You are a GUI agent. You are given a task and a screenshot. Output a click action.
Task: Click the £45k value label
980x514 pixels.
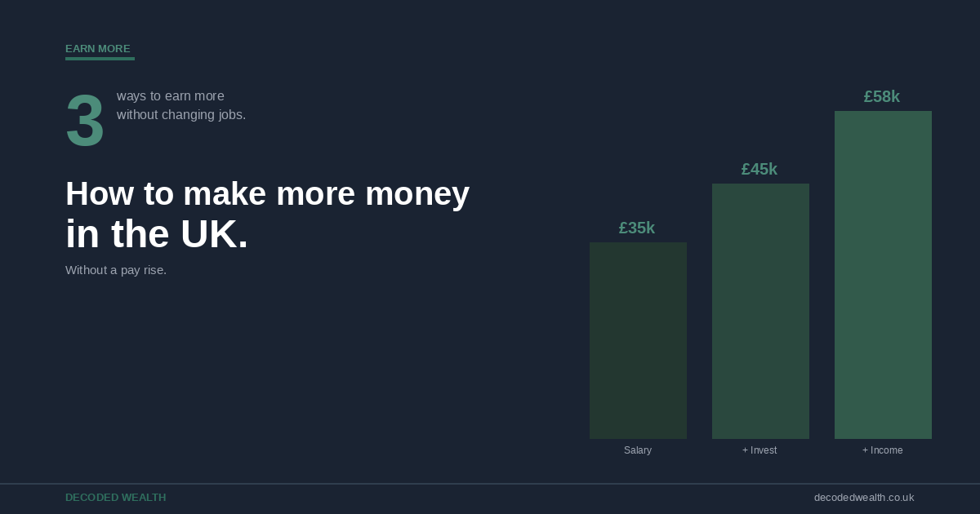pos(759,170)
